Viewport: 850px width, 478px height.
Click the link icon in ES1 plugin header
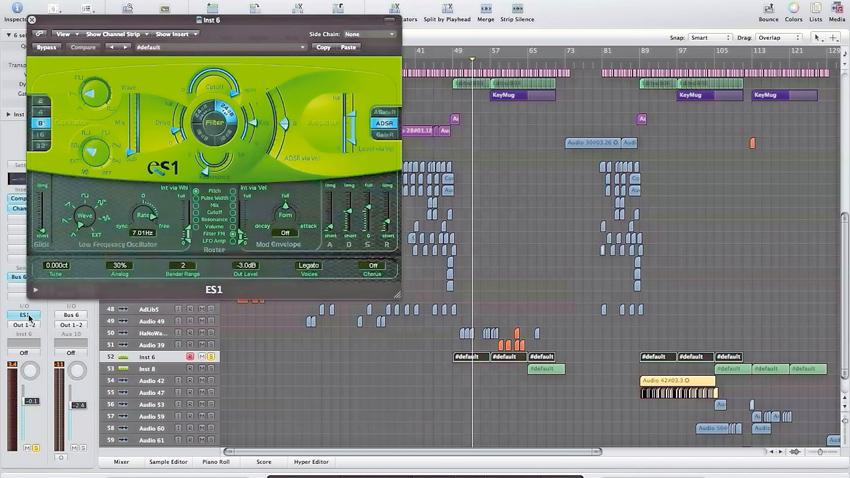coord(39,34)
